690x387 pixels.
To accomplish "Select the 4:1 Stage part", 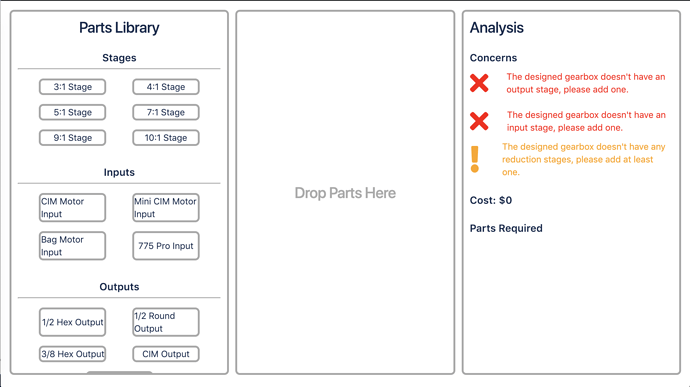I will pyautogui.click(x=166, y=87).
